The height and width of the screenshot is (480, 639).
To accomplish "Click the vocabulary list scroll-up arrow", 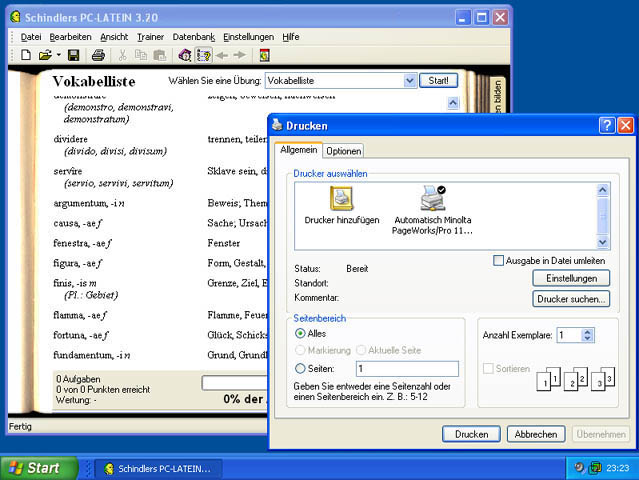I will pos(453,103).
